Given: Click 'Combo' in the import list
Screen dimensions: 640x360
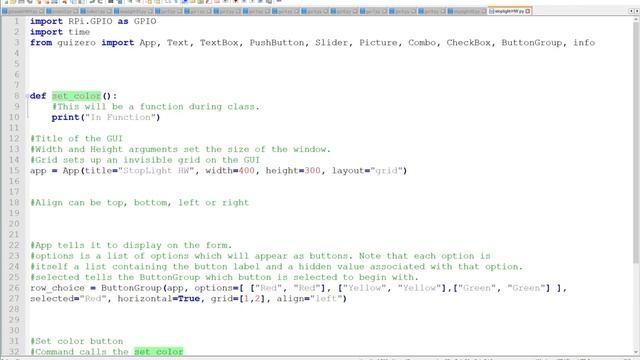Looking at the screenshot, I should coord(422,42).
